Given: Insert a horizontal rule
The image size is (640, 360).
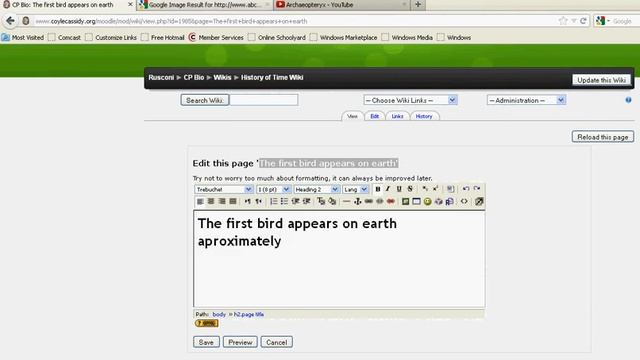Looking at the screenshot, I should point(347,201).
